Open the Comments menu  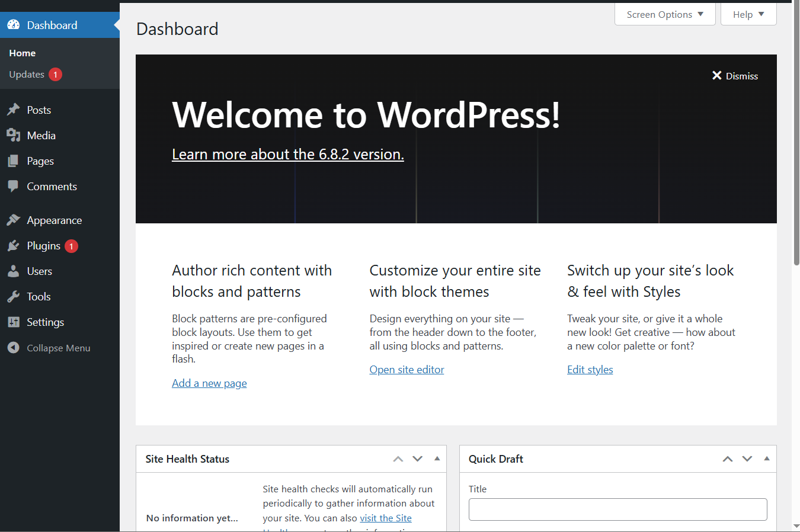(x=60, y=186)
